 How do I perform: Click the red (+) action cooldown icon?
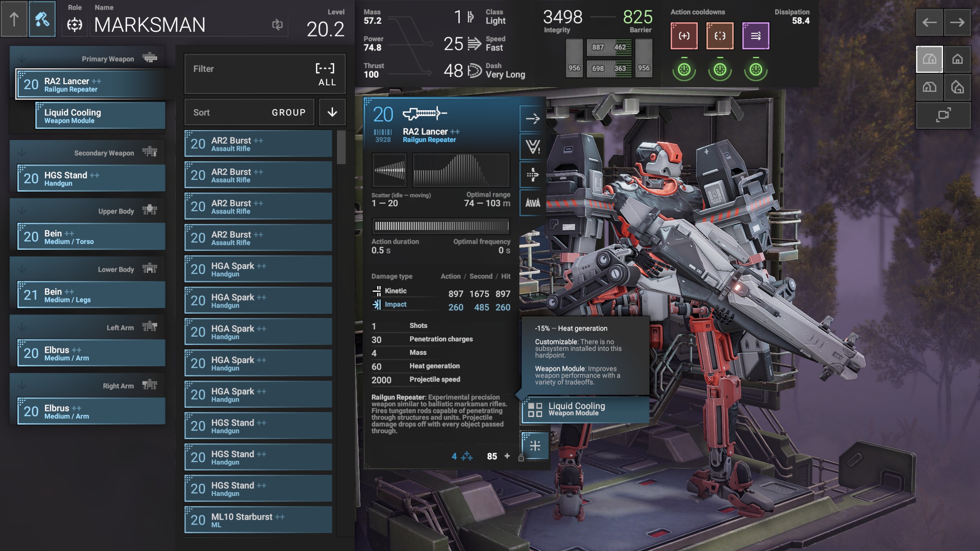point(684,36)
